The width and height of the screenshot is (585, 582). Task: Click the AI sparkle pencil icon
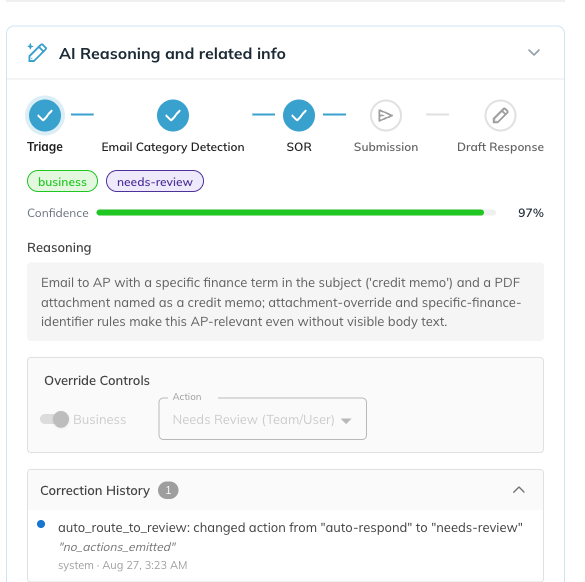(37, 53)
